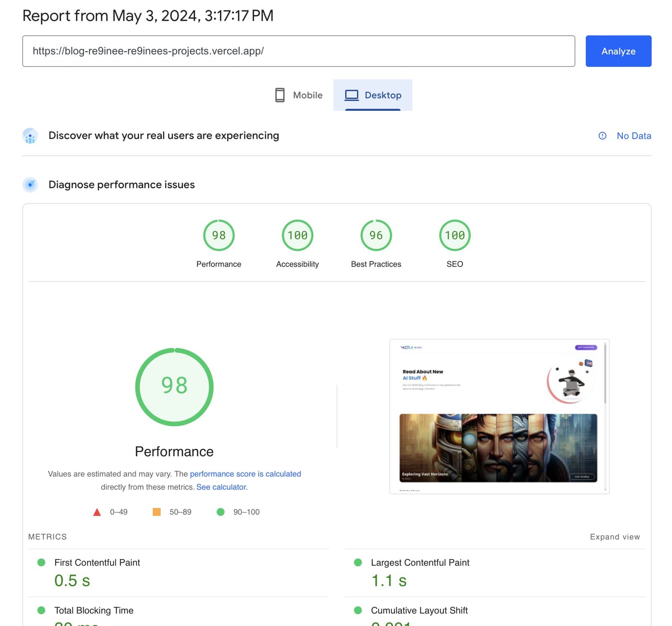Click the Diagnose performance issues heading
The image size is (672, 626).
[x=121, y=184]
